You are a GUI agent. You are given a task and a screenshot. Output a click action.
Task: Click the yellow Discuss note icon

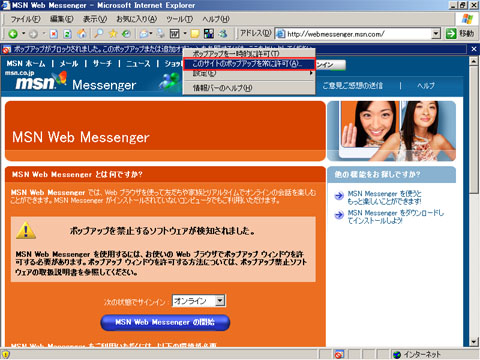click(x=195, y=34)
